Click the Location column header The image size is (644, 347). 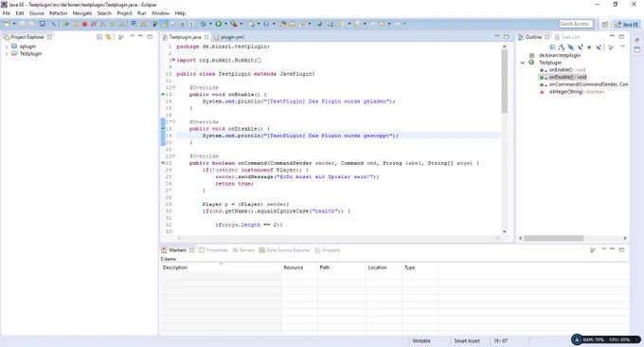tap(384, 267)
